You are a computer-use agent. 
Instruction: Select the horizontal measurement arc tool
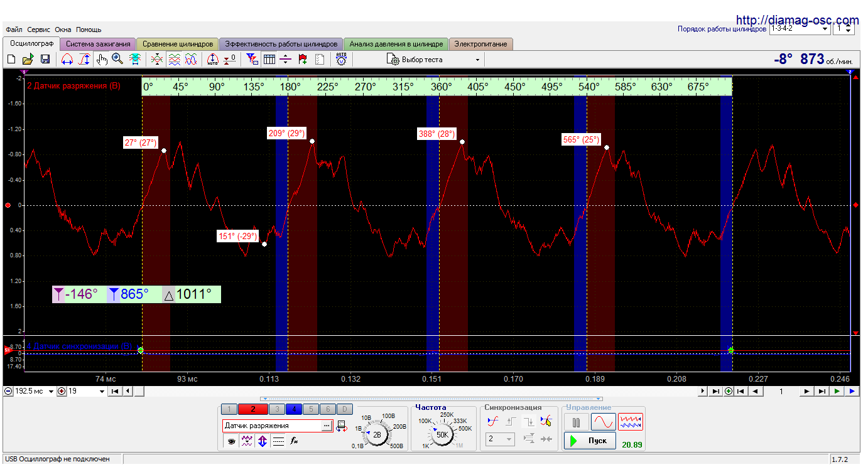pos(67,59)
